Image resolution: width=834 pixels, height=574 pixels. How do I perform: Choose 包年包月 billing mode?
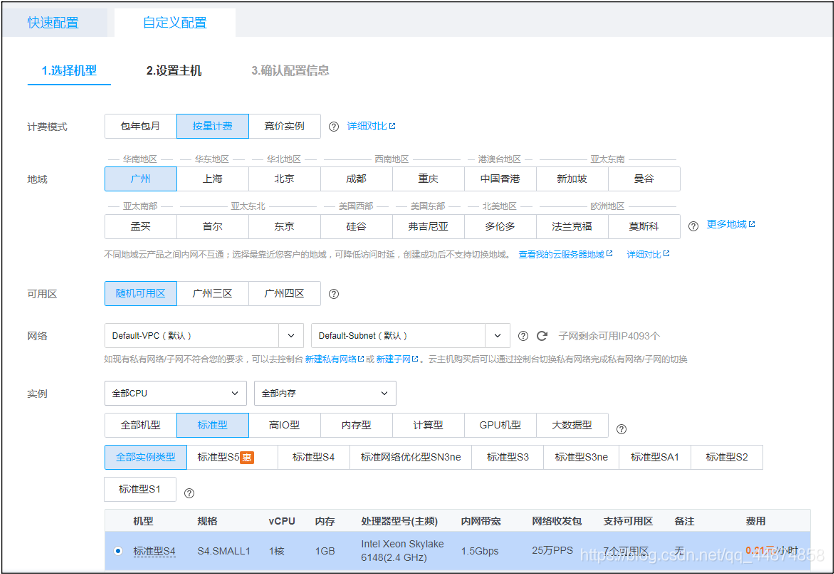pos(140,126)
